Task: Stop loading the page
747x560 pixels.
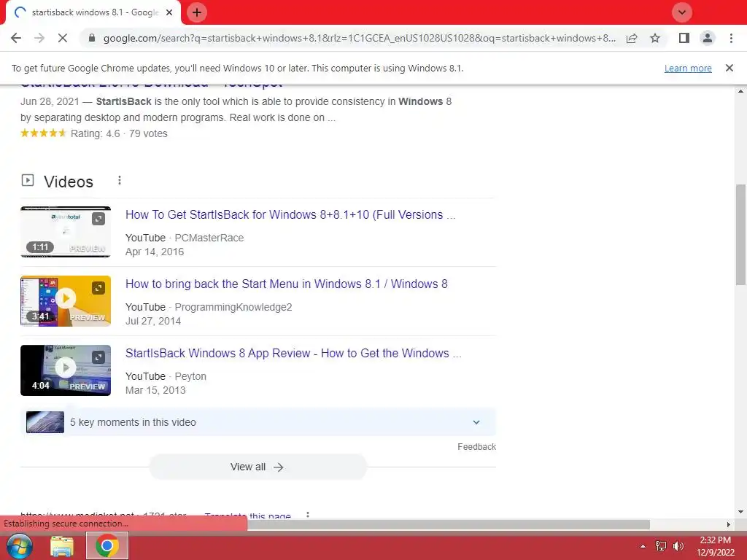Action: tap(63, 38)
